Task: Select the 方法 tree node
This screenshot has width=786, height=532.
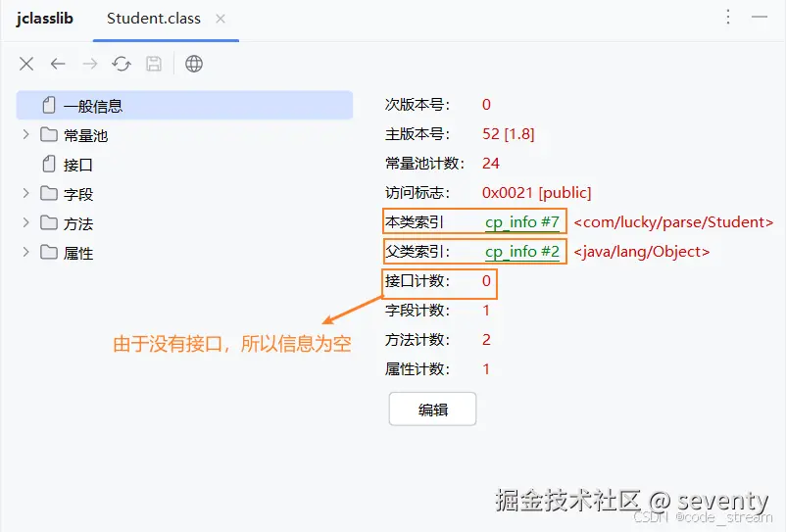Action: (78, 224)
